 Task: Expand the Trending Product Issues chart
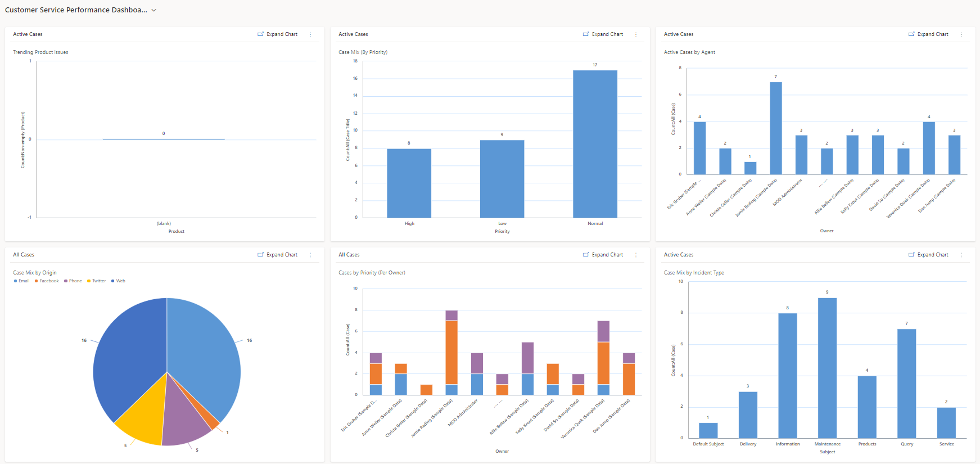tap(278, 34)
